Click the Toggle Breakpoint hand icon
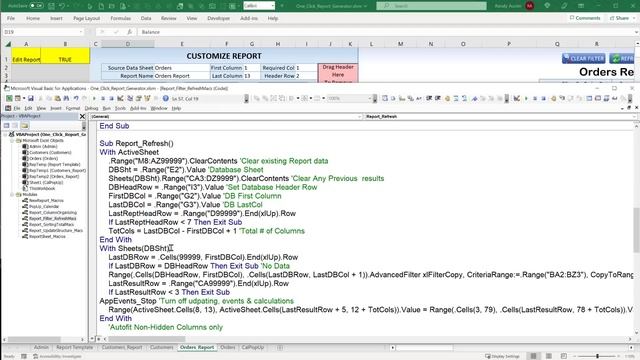The height and width of the screenshot is (360, 640). click(x=447, y=98)
